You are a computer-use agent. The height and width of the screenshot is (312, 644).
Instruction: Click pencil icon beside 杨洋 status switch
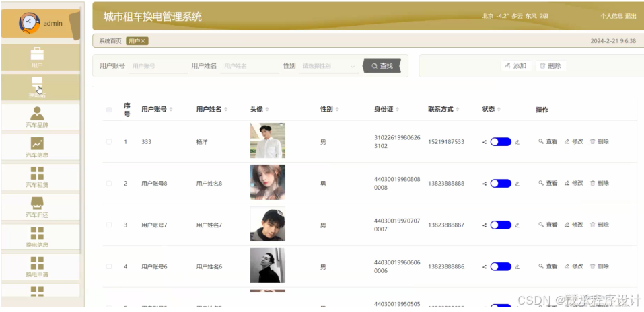tap(517, 142)
